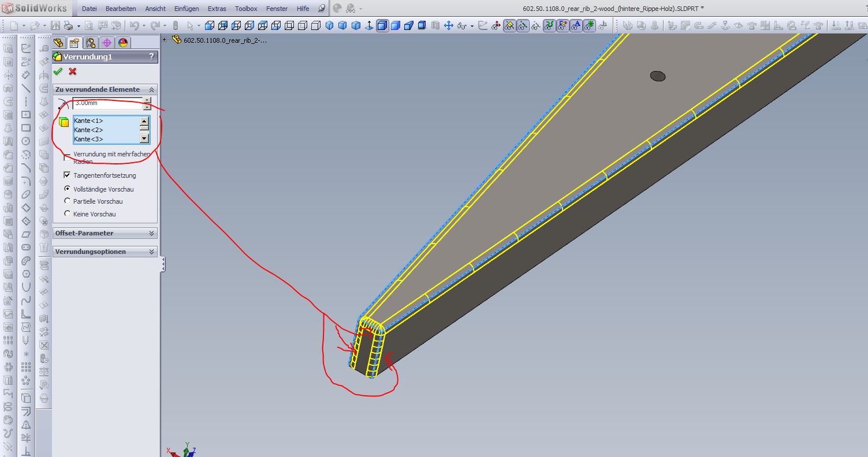The image size is (868, 457).
Task: Expand the 602.50.1108.0_rear_rib_2 flyout tree
Action: click(166, 40)
